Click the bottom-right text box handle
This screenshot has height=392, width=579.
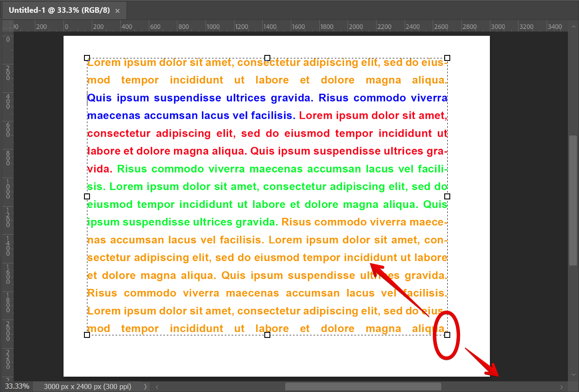click(447, 335)
